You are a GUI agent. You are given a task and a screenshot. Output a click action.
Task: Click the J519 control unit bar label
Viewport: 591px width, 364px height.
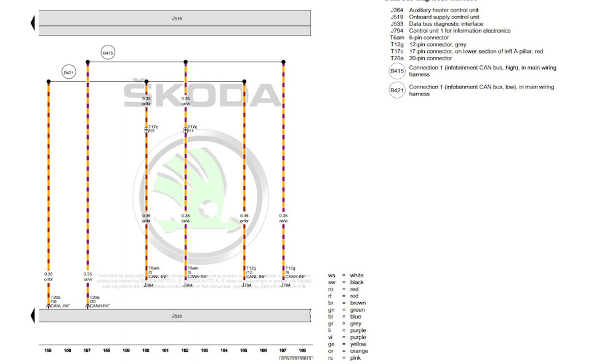177,18
